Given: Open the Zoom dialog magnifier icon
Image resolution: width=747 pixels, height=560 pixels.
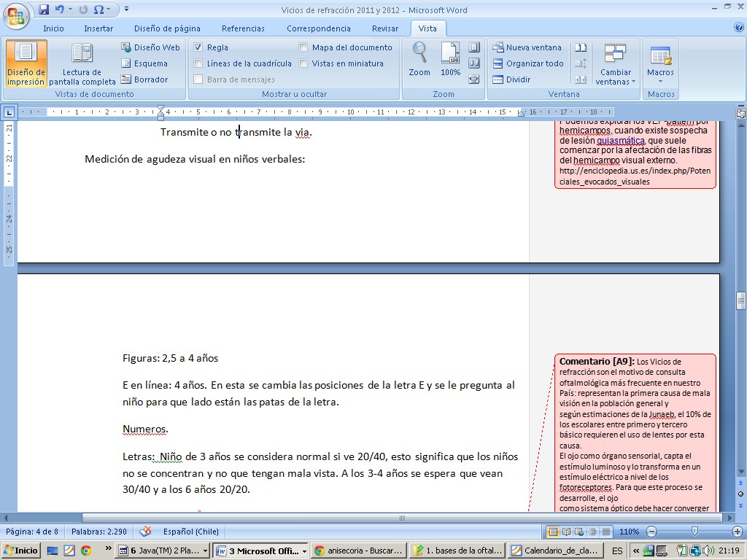Looking at the screenshot, I should click(419, 52).
